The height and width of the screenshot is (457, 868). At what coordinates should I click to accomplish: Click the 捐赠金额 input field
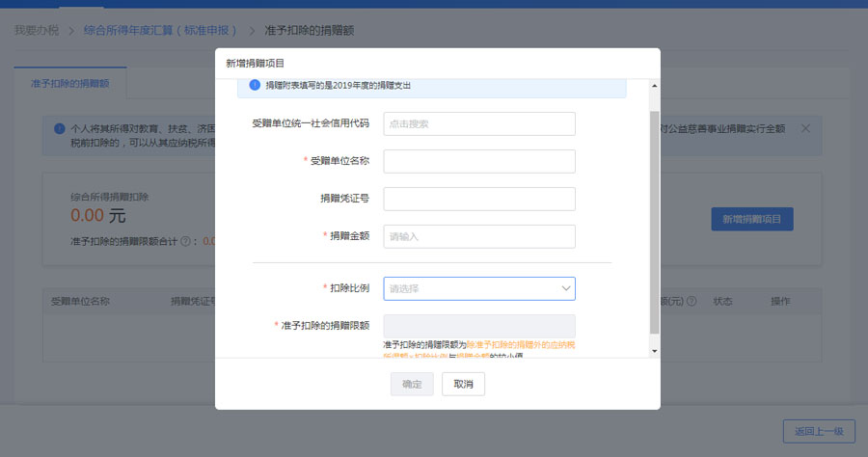pos(479,236)
